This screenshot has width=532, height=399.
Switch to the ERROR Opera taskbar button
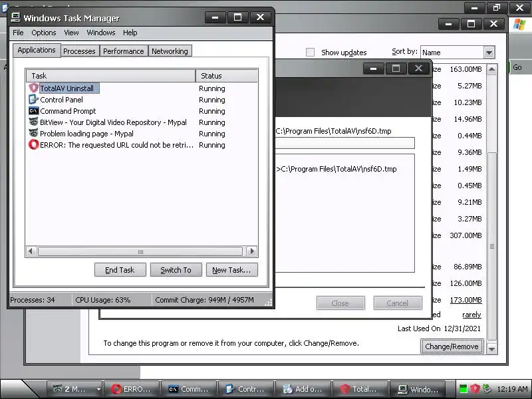tap(132, 389)
